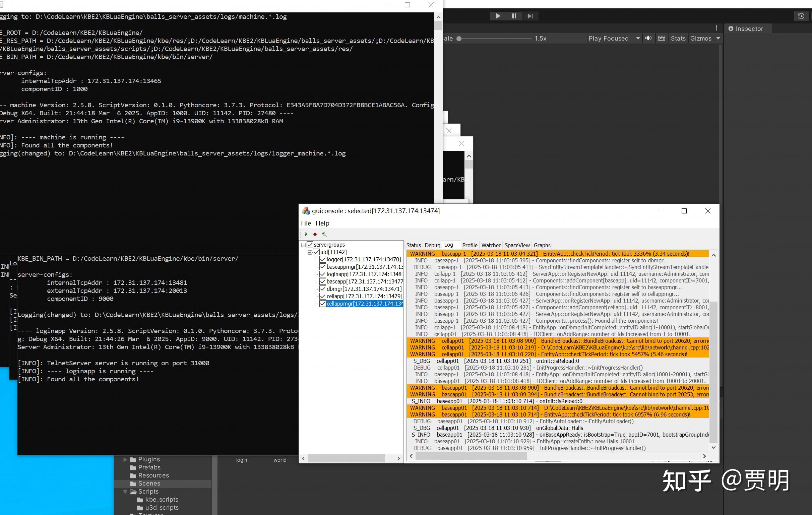Open the guiconsole File menu
812x515 pixels.
[306, 223]
